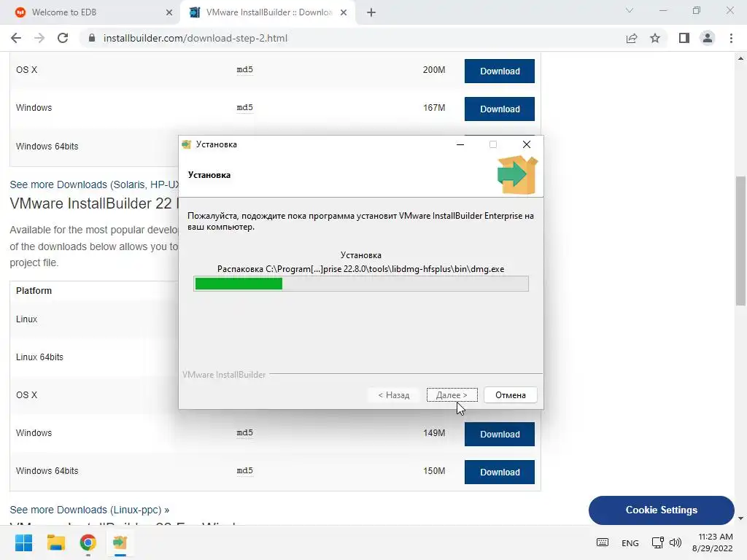Select the VMware InstallBuilder download tab
Screen dimensions: 747x560
(267, 12)
